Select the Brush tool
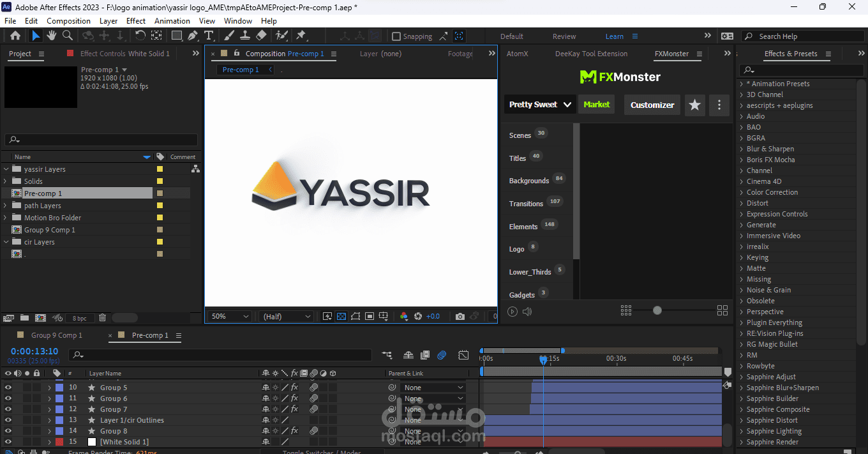The width and height of the screenshot is (868, 454). point(229,36)
